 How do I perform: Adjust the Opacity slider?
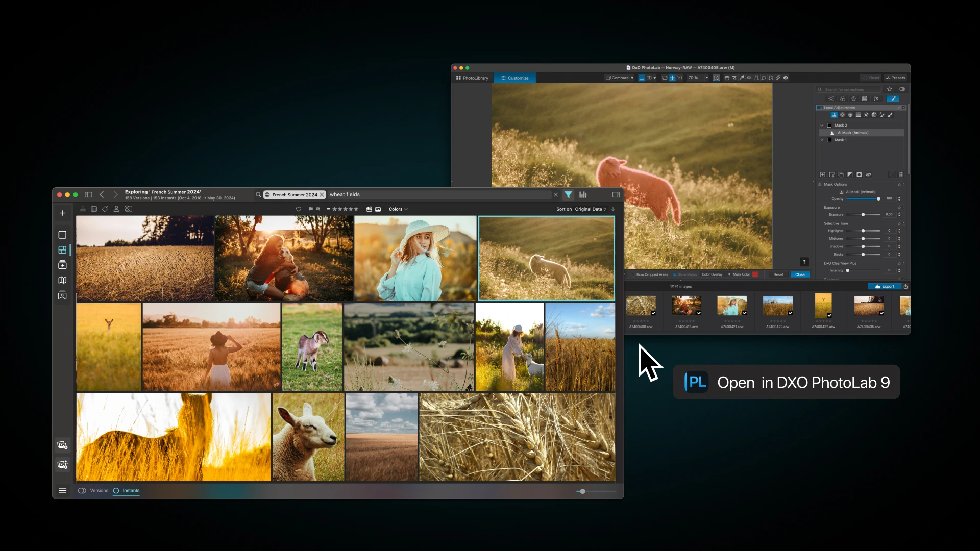coord(863,199)
